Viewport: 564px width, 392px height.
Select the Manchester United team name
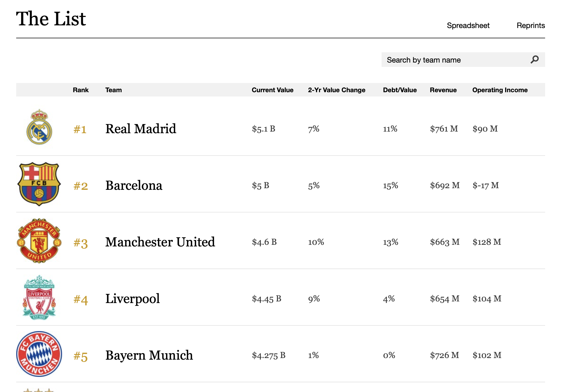[160, 242]
